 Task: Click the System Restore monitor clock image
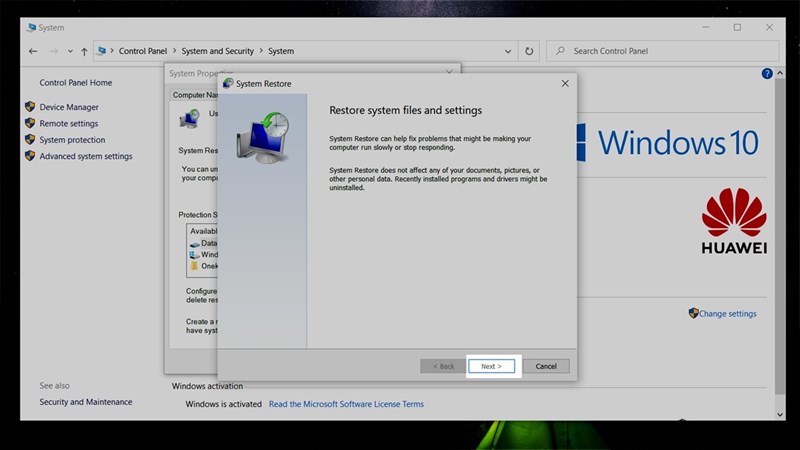263,138
